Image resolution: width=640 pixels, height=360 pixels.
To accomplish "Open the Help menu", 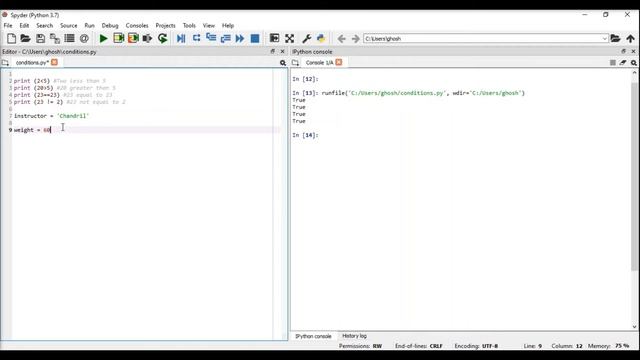I will (228, 25).
